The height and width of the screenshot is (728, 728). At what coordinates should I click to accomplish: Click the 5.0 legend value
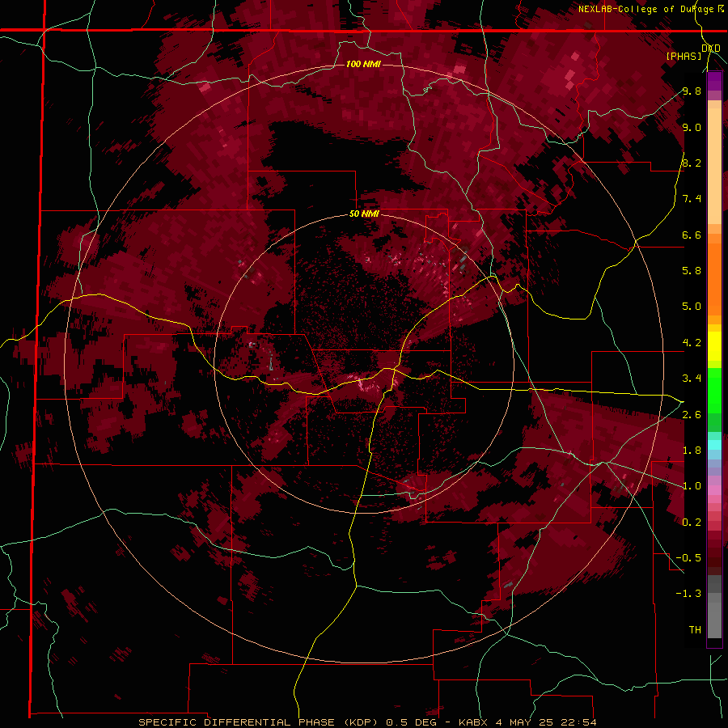point(692,307)
